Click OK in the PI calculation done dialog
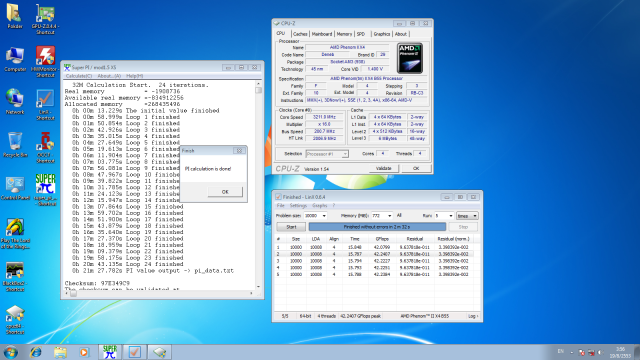640x360 pixels. pyautogui.click(x=225, y=192)
